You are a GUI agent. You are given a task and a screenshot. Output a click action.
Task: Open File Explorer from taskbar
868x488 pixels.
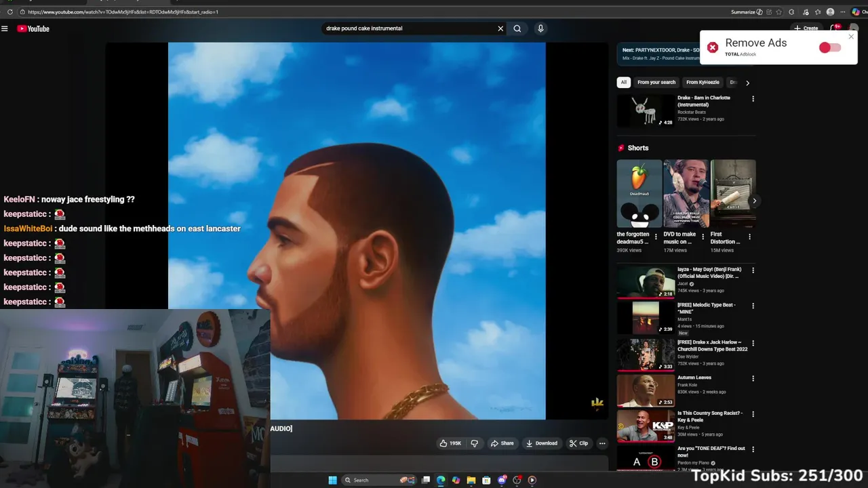point(471,480)
